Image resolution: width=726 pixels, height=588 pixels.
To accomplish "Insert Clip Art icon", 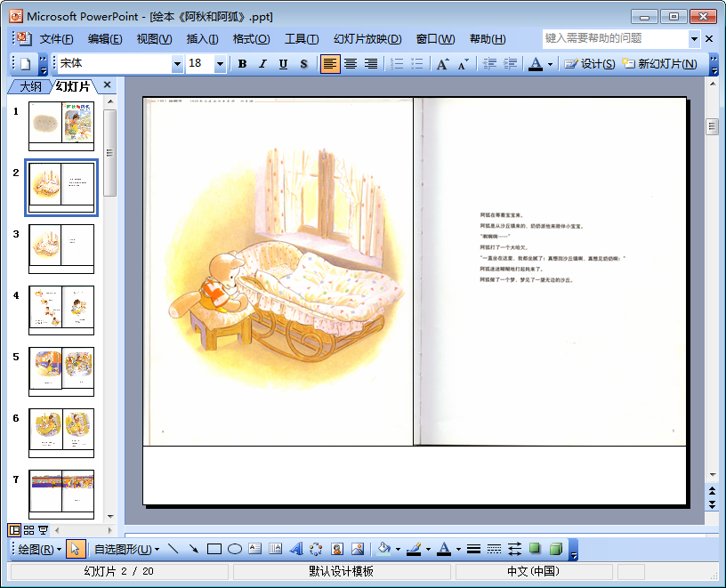I will click(x=337, y=550).
